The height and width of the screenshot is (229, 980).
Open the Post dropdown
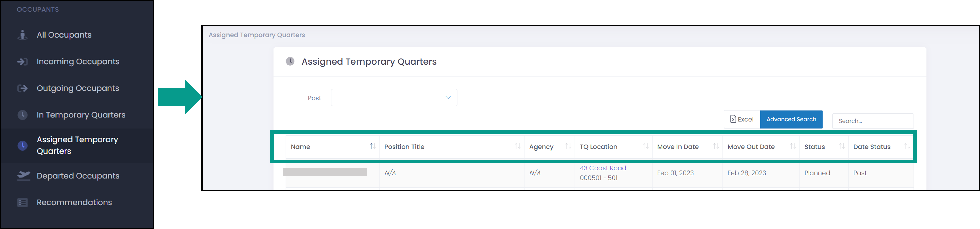click(x=394, y=98)
